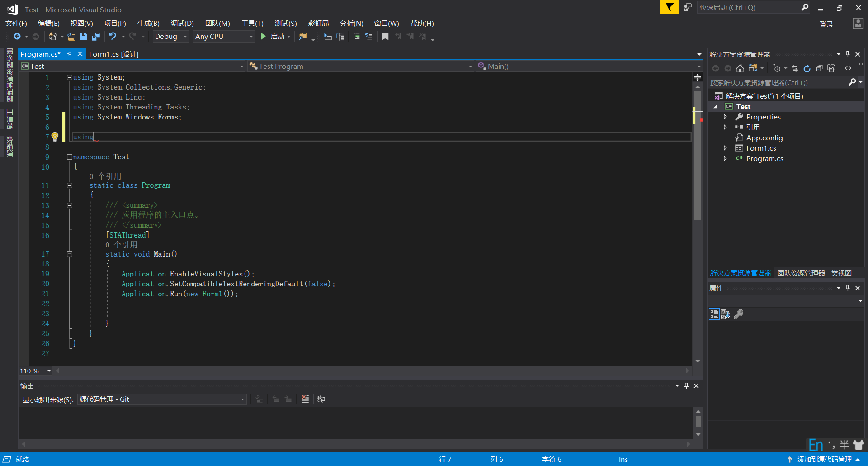The height and width of the screenshot is (466, 868).
Task: Click the Find in Files icon
Action: (303, 36)
